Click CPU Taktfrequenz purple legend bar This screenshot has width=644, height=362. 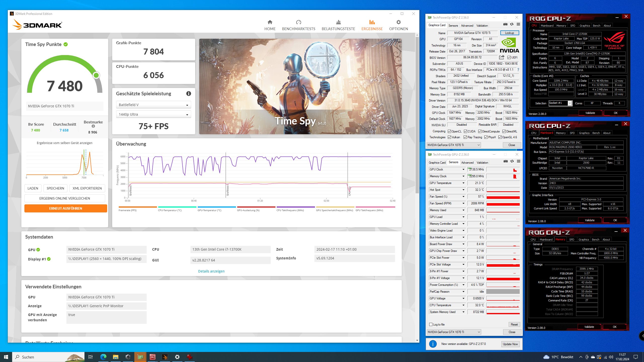tap(296, 207)
